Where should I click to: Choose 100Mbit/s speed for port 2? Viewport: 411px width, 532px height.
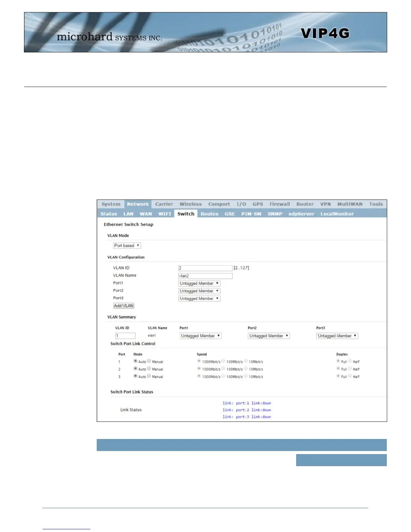(x=223, y=368)
